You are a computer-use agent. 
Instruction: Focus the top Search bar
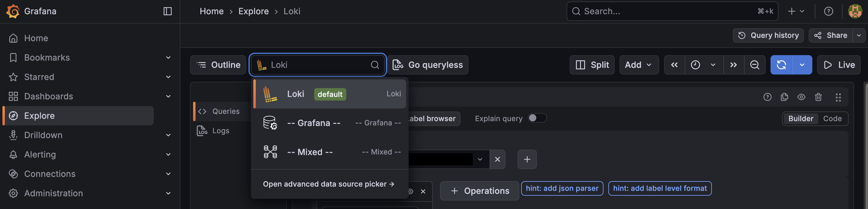pos(672,11)
